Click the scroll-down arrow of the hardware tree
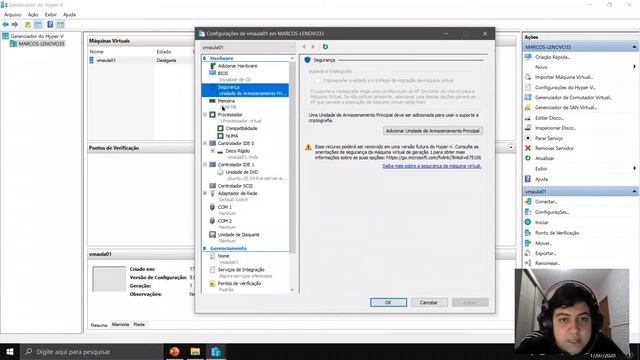 pyautogui.click(x=292, y=290)
